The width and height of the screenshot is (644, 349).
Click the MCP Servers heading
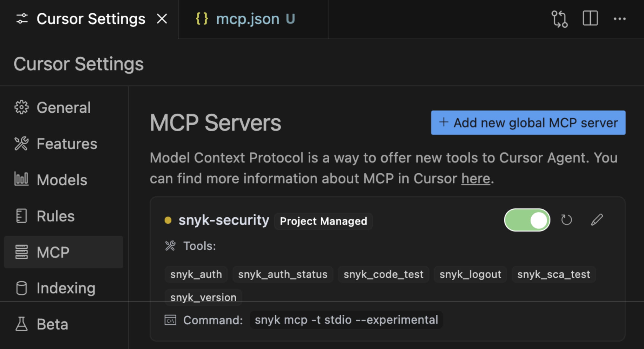point(215,123)
